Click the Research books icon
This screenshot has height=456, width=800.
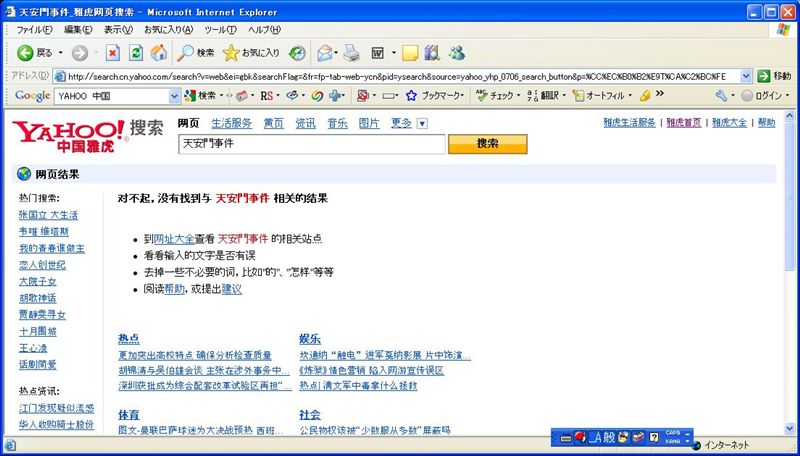tap(432, 53)
